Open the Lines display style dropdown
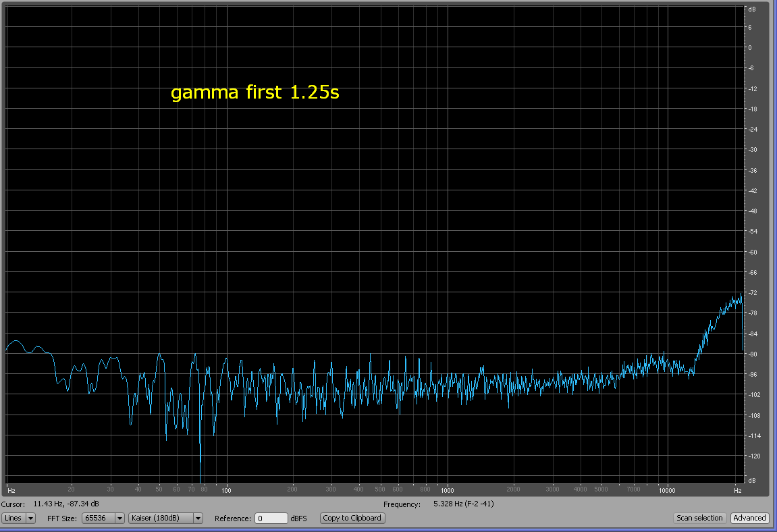777x532 pixels. (18, 518)
